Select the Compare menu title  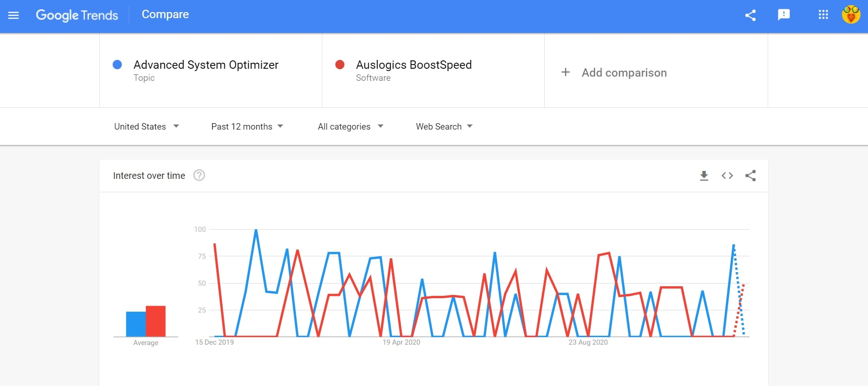tap(165, 14)
